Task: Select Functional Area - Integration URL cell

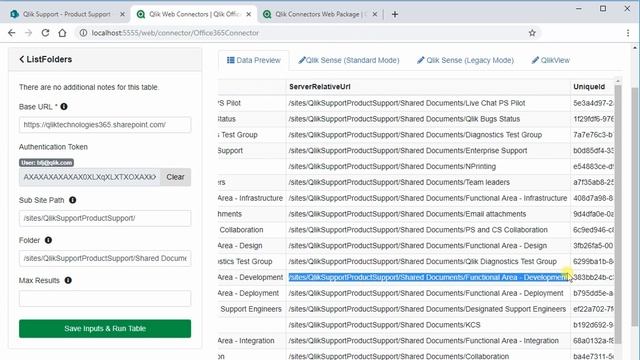Action: click(428, 341)
